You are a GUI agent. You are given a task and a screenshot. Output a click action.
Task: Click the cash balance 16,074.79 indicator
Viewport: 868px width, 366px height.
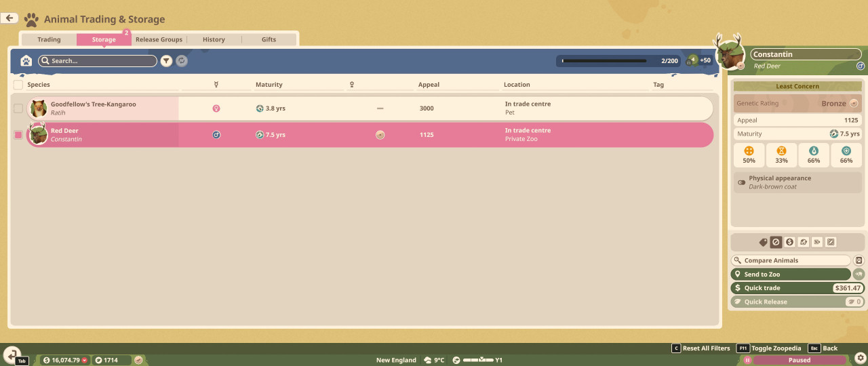(x=65, y=360)
